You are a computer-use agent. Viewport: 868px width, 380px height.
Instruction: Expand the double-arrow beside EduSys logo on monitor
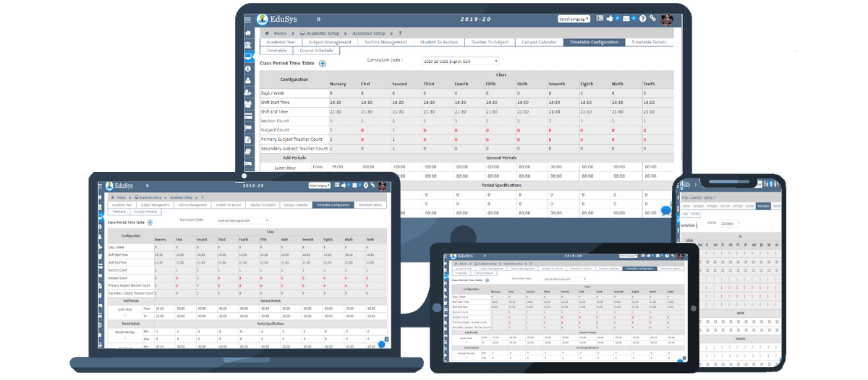(x=318, y=19)
